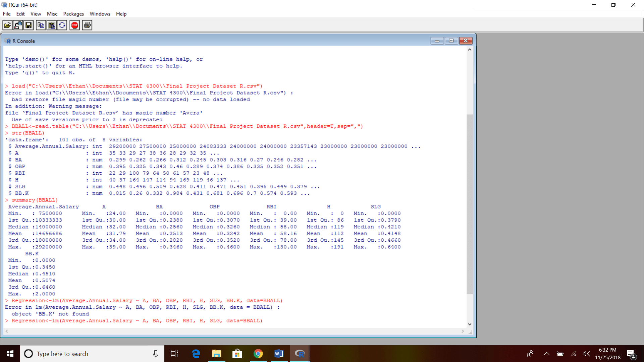This screenshot has height=362, width=644.
Task: Open the Packages menu
Action: [x=73, y=14]
